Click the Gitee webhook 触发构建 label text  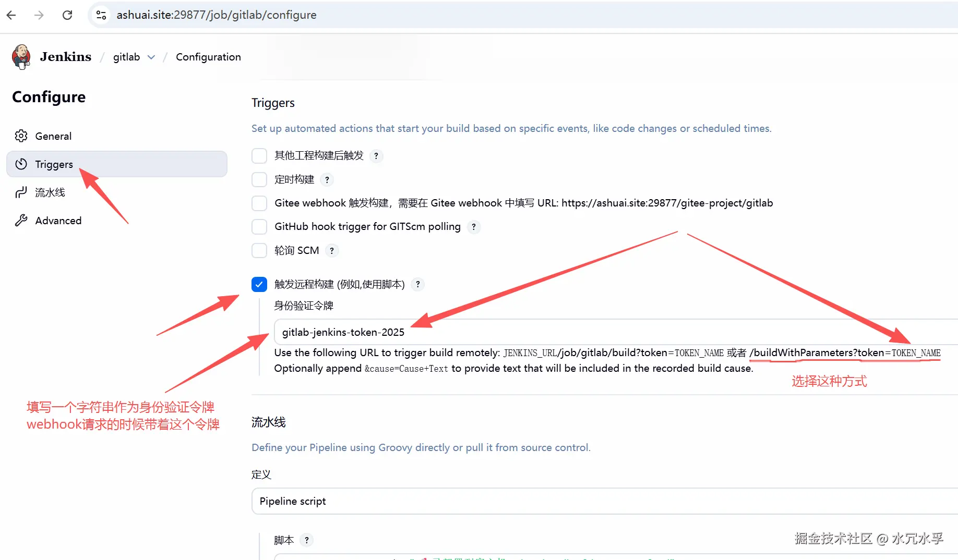coord(524,203)
